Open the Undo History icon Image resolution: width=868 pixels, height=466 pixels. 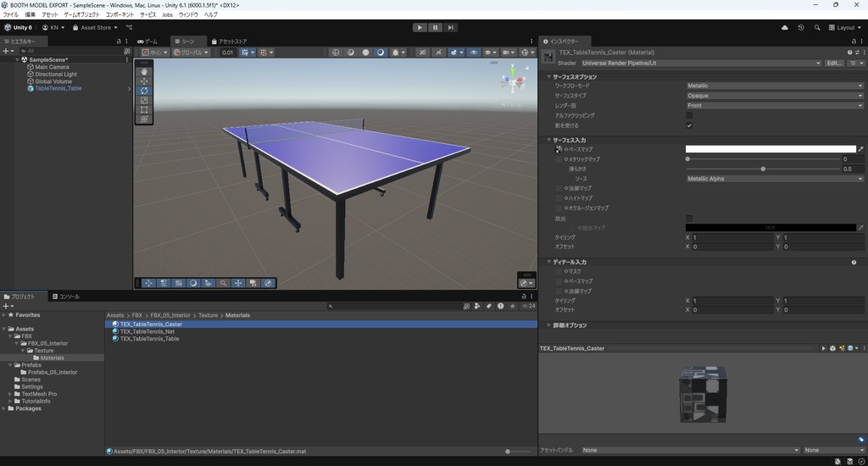point(800,28)
